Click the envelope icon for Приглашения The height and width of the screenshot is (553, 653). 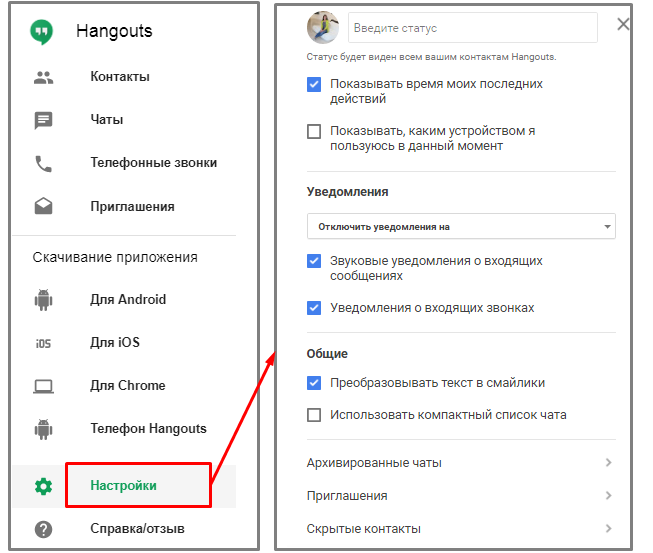click(43, 206)
